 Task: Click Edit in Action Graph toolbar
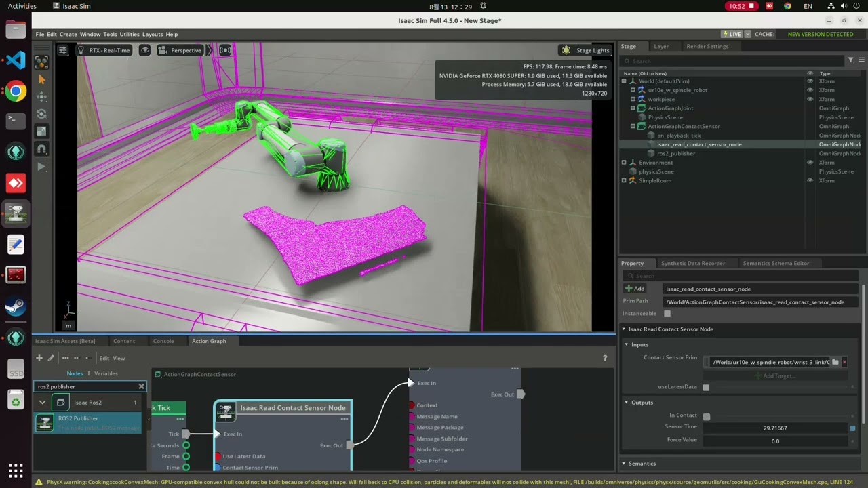[104, 358]
